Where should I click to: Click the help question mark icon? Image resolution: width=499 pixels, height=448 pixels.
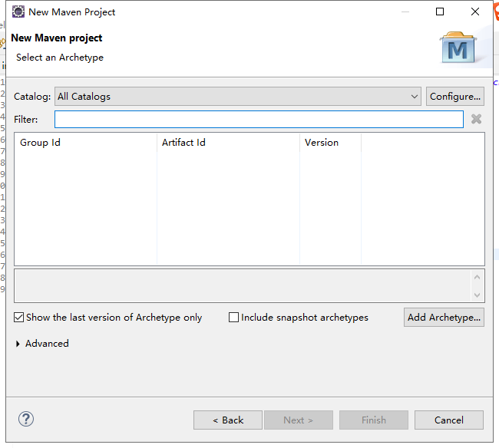[26, 419]
